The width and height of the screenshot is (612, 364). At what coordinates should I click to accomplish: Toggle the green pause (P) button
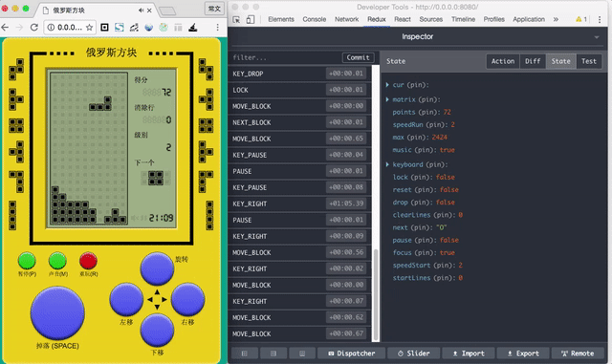pos(27,261)
